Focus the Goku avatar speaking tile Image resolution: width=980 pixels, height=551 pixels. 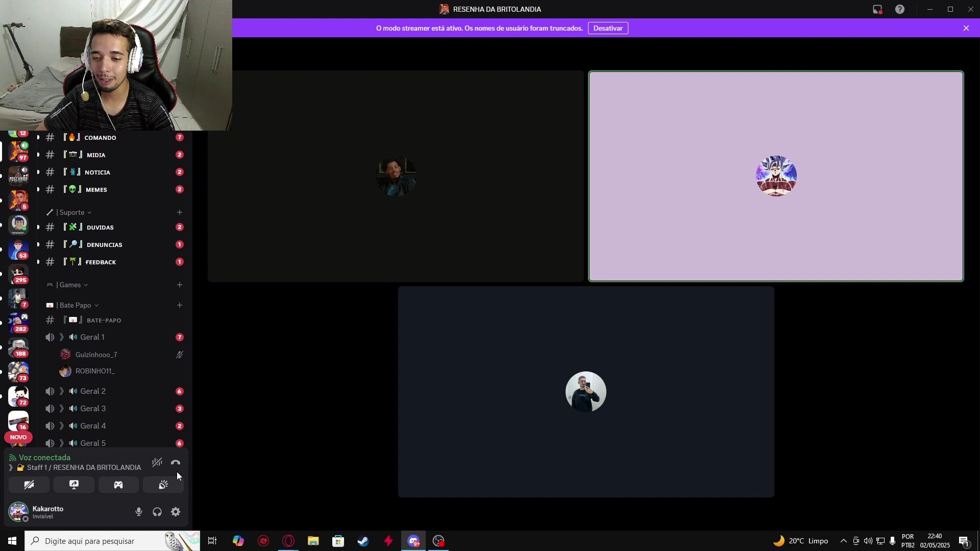click(x=776, y=176)
